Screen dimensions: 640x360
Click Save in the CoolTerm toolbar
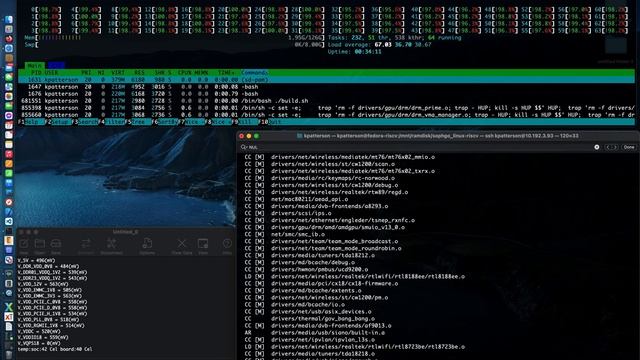tap(56, 247)
